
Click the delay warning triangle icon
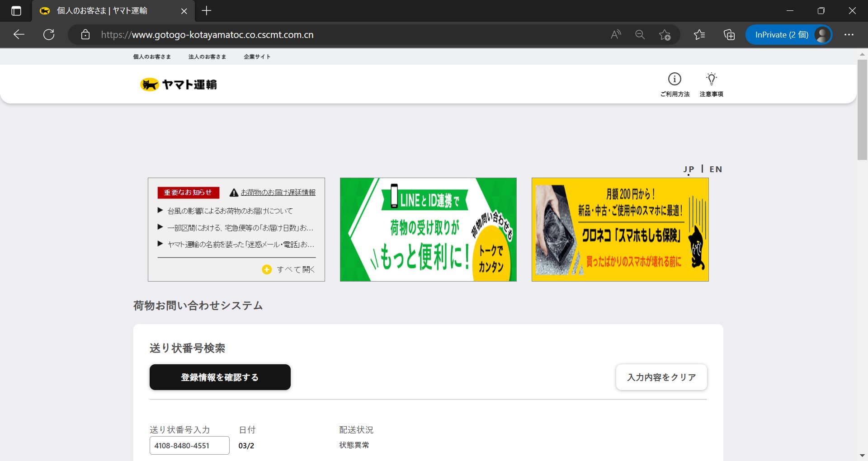[234, 193]
